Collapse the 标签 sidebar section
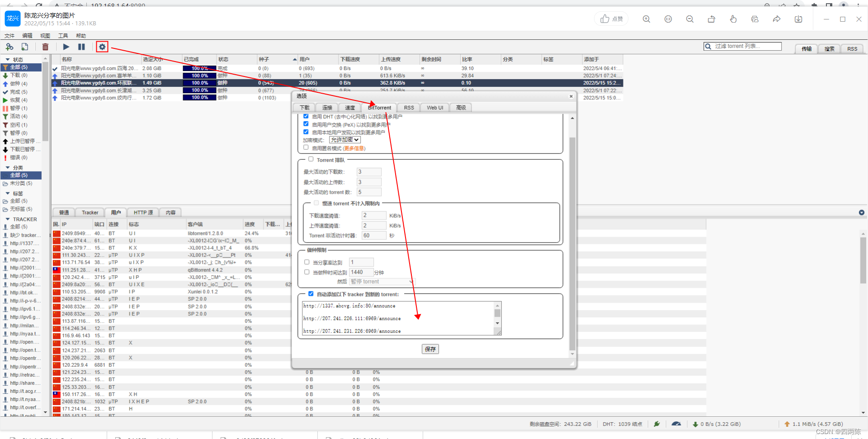Image resolution: width=868 pixels, height=439 pixels. (x=8, y=193)
